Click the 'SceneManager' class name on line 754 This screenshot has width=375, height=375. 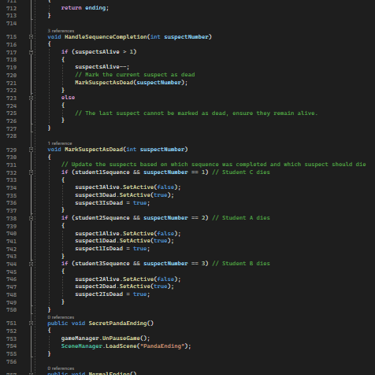point(82,346)
